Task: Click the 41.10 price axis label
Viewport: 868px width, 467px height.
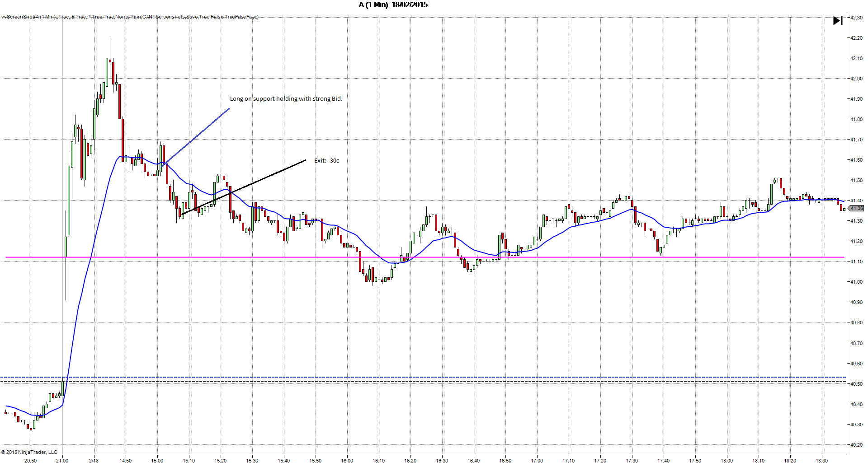Action: (x=856, y=262)
